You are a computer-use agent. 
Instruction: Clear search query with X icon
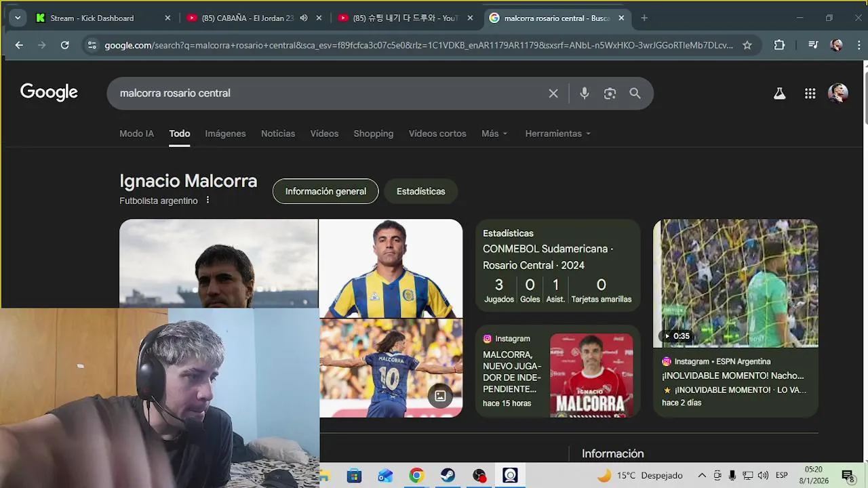(x=553, y=94)
